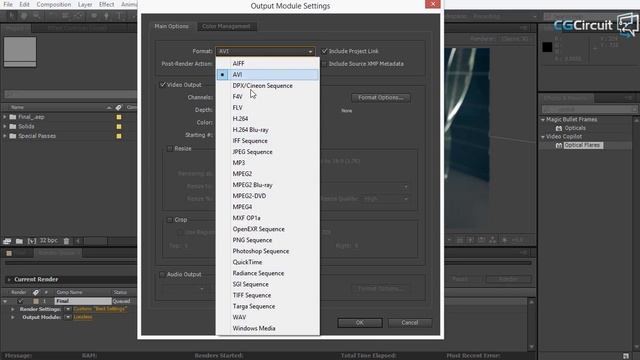Create a new folder in Project panel
The height and width of the screenshot is (360, 640).
[x=19, y=241]
